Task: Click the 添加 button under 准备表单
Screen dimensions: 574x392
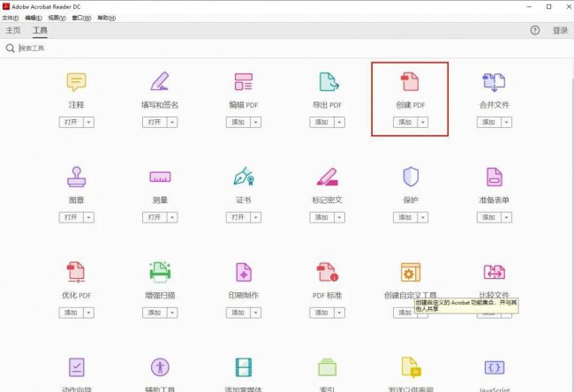Action: pyautogui.click(x=489, y=217)
